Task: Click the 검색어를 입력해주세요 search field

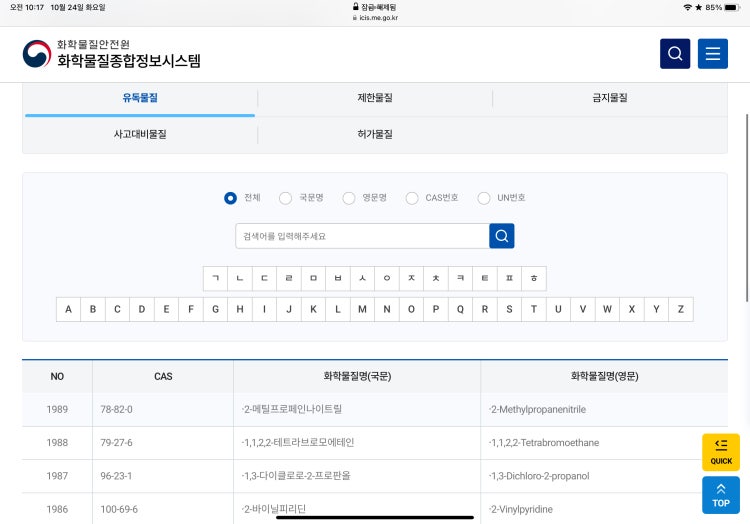Action: [x=362, y=236]
